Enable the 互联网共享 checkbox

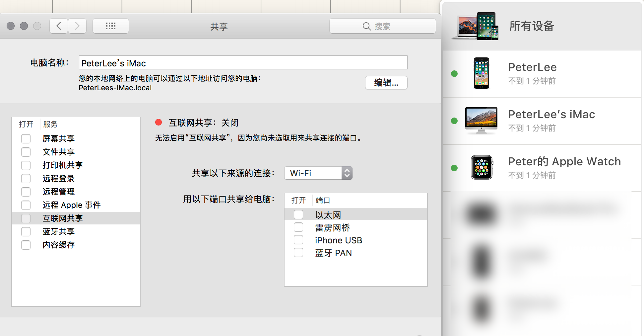pyautogui.click(x=26, y=218)
